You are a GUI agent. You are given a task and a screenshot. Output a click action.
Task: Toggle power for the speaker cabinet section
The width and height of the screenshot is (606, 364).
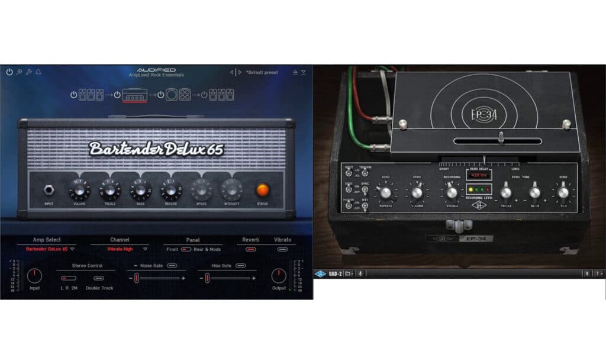(x=160, y=95)
